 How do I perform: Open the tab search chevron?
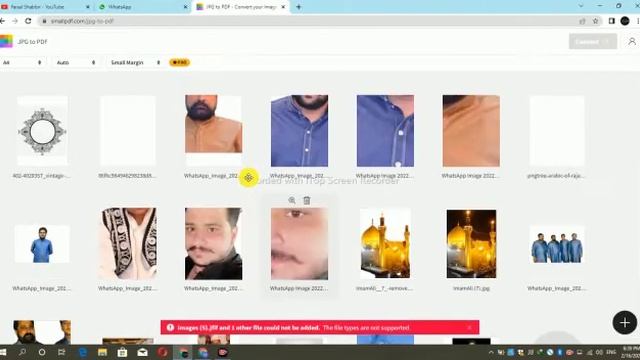(581, 6)
